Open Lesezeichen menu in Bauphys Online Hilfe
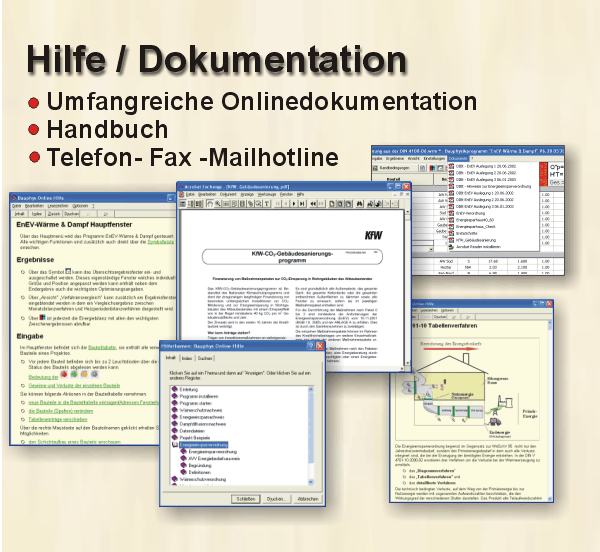The width and height of the screenshot is (600, 552). tap(58, 206)
